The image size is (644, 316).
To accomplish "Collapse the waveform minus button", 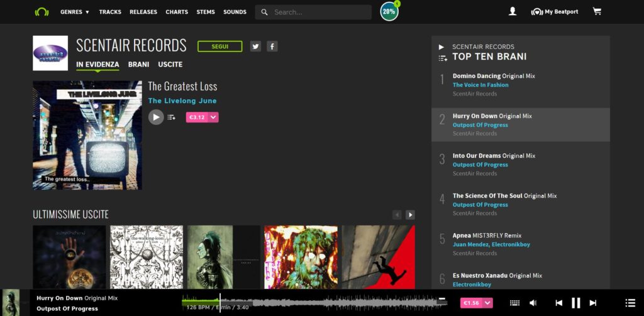I will pos(442,299).
